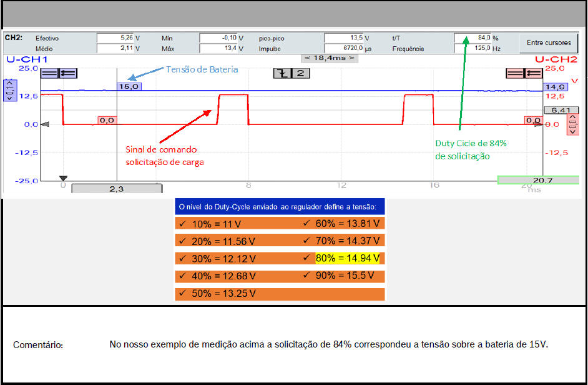Click the 2,3 cursor time handle
The width and height of the screenshot is (588, 385).
pos(116,188)
